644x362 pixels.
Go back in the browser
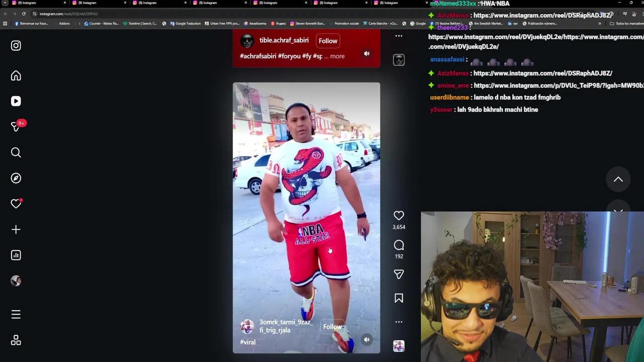click(x=6, y=14)
